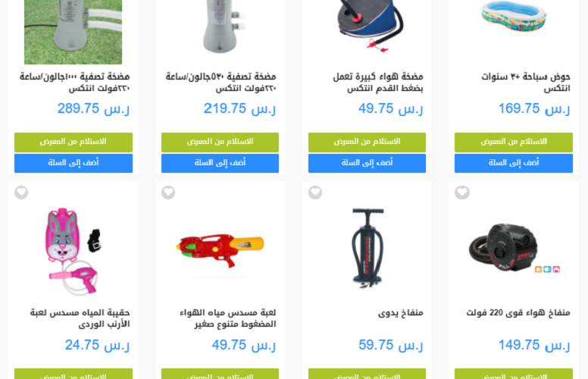Choose showroom pickup for foot air pump
588x379 pixels.
click(367, 142)
